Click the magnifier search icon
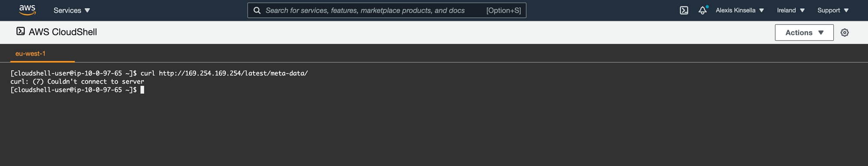The width and height of the screenshot is (868, 166). [x=257, y=10]
